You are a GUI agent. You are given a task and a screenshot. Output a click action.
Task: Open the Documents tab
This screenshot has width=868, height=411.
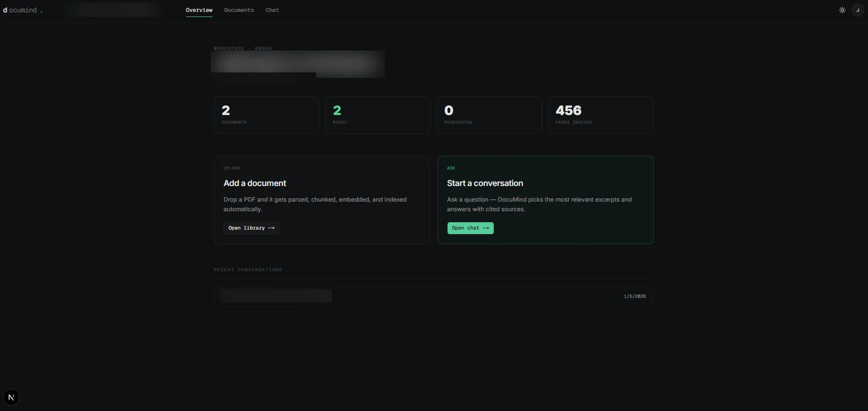(x=239, y=10)
